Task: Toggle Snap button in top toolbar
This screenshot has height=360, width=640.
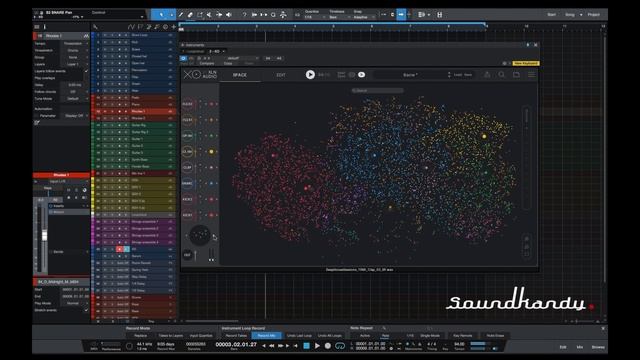Action: (401, 15)
